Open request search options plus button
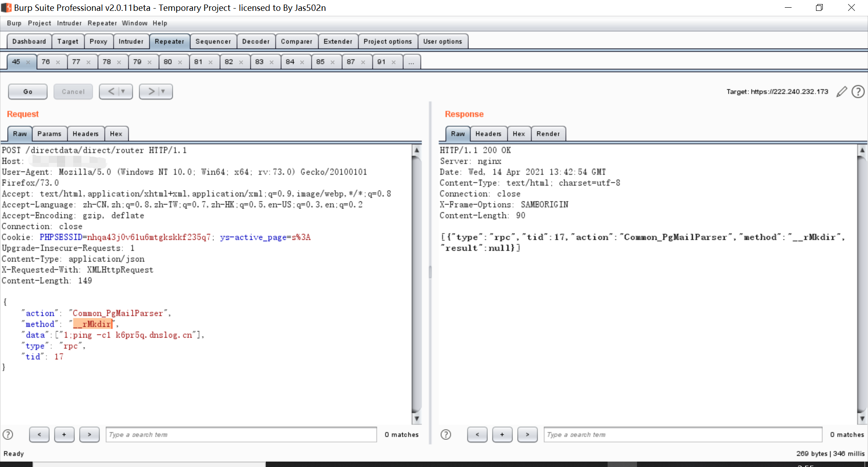Image resolution: width=868 pixels, height=467 pixels. pos(64,434)
